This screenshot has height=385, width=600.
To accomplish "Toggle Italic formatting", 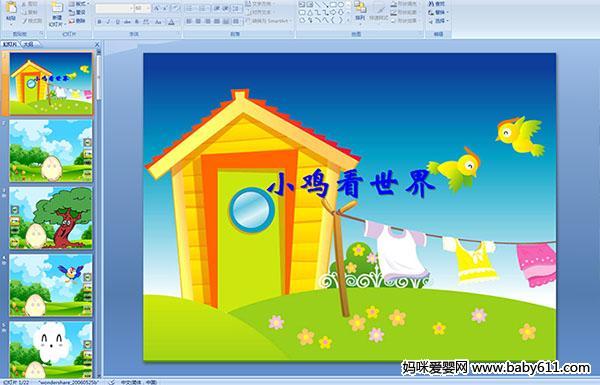I will [108, 22].
